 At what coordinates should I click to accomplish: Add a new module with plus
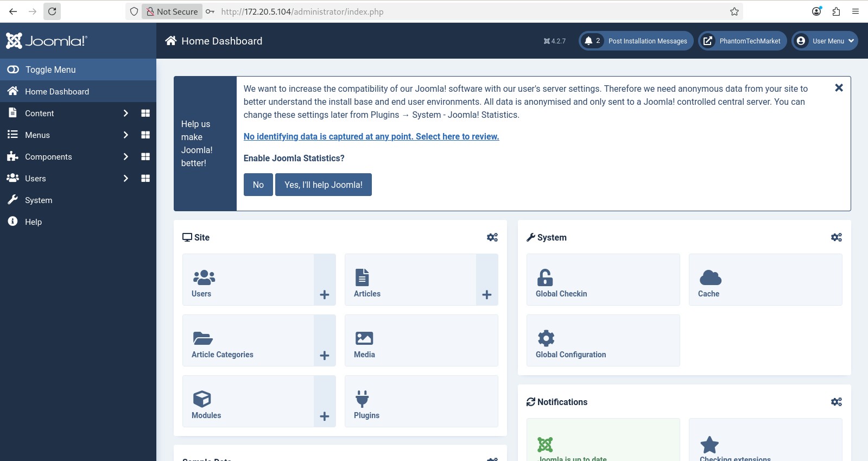tap(325, 401)
